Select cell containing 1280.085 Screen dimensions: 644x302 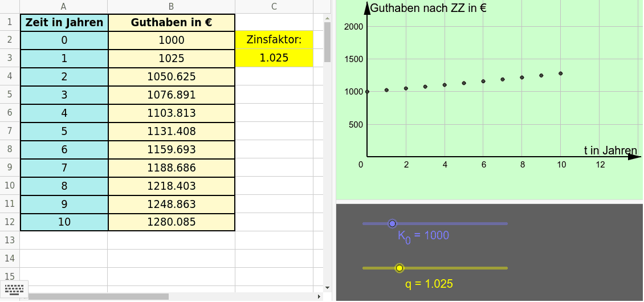coord(172,222)
